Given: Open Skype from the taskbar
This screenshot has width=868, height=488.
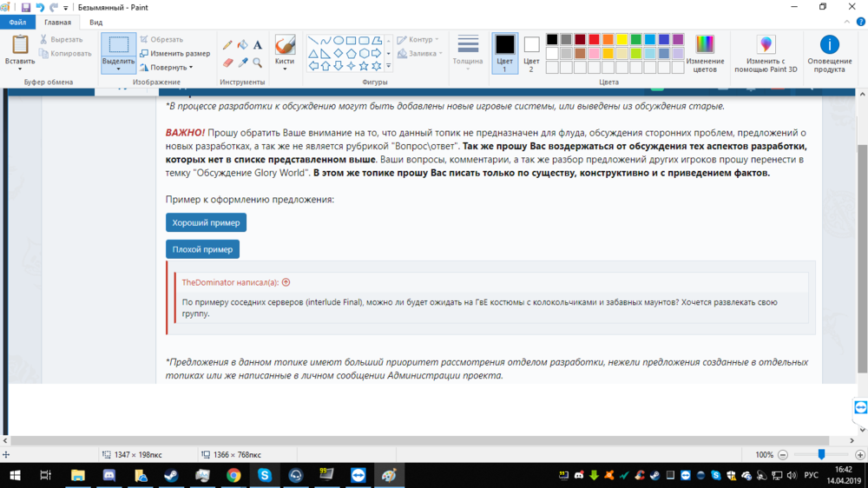Looking at the screenshot, I should pyautogui.click(x=265, y=475).
